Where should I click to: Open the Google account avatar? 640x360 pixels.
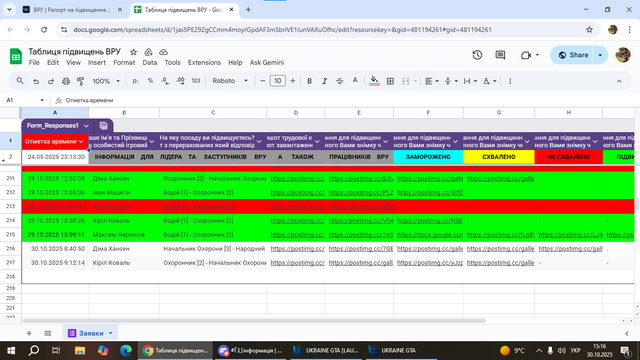(x=623, y=55)
